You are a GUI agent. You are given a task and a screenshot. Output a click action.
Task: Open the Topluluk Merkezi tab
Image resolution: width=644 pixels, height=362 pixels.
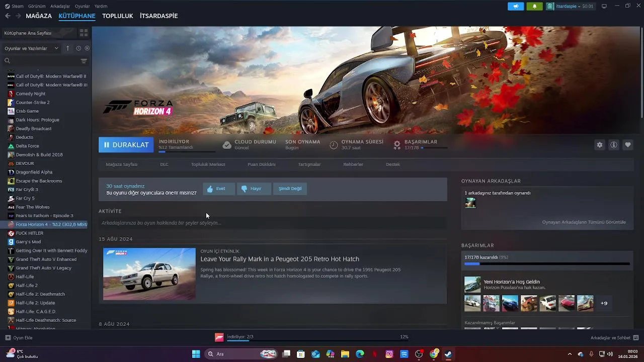(208, 164)
